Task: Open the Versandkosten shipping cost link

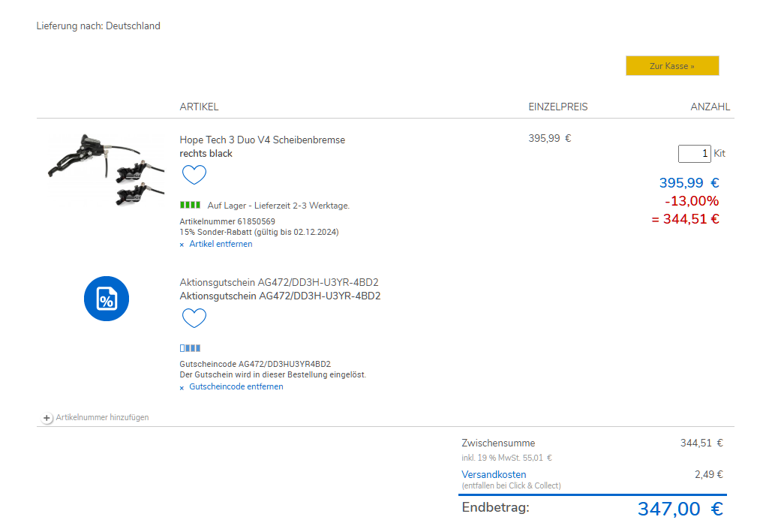Action: click(x=494, y=474)
